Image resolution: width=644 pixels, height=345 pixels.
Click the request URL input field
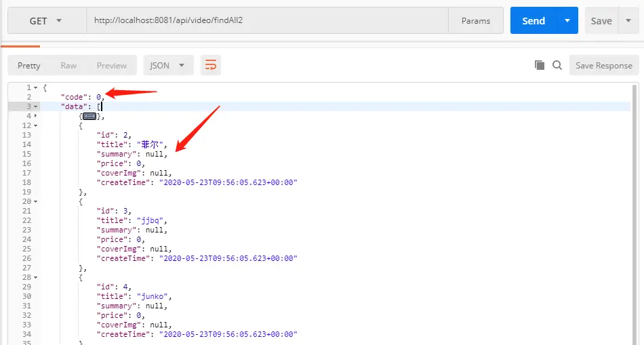[267, 20]
